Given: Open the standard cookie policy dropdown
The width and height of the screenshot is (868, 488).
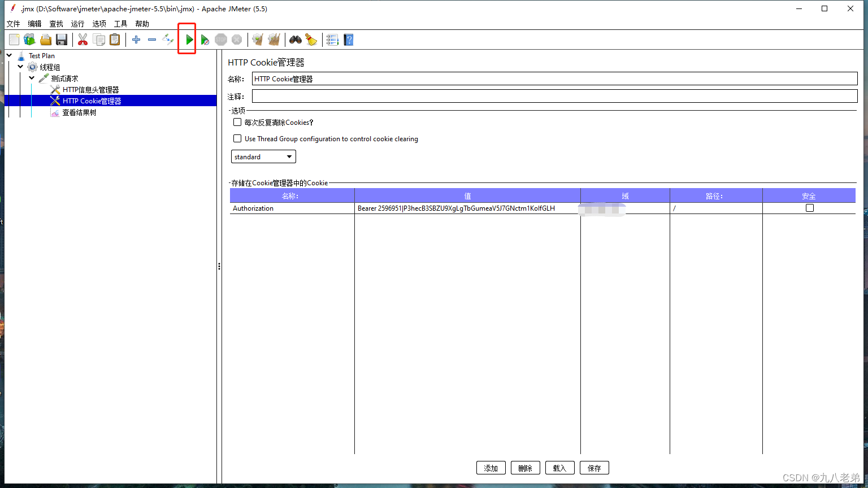Looking at the screenshot, I should tap(263, 156).
